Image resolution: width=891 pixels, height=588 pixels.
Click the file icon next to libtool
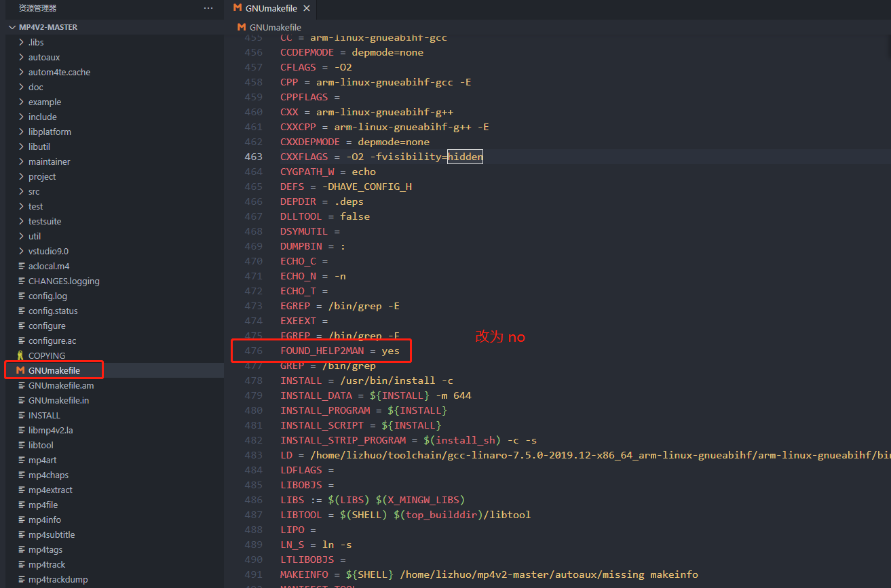click(22, 445)
